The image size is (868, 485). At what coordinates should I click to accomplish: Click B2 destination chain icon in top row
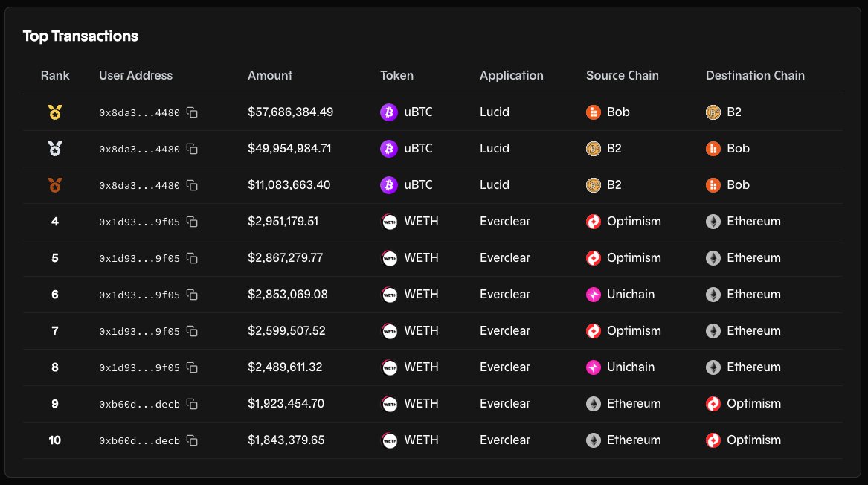[x=713, y=112]
